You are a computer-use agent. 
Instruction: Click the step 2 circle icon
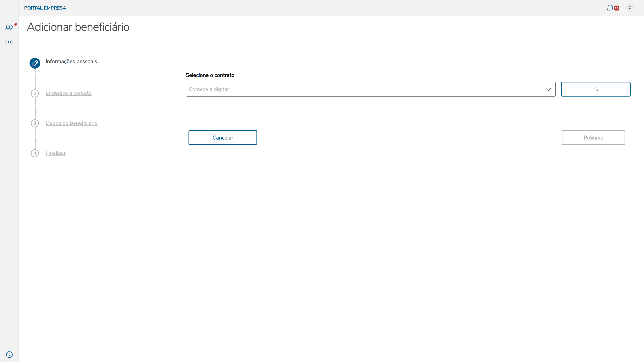(35, 94)
